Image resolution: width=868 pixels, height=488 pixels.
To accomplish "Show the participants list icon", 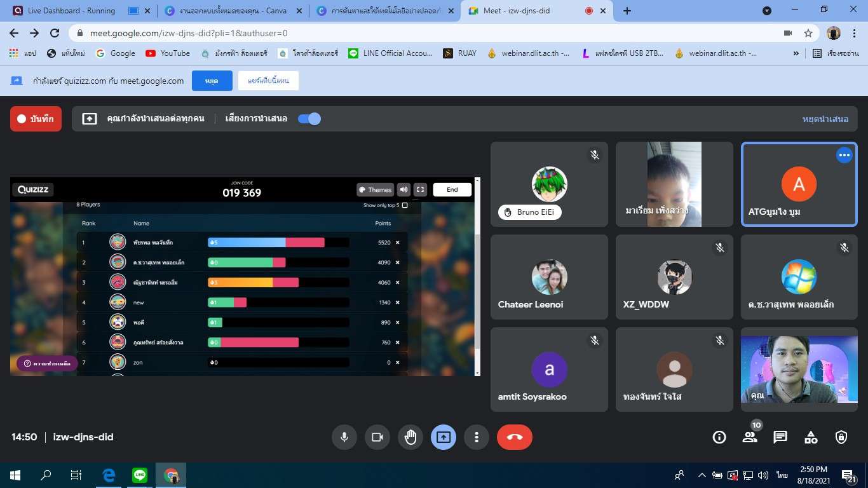I will (750, 437).
